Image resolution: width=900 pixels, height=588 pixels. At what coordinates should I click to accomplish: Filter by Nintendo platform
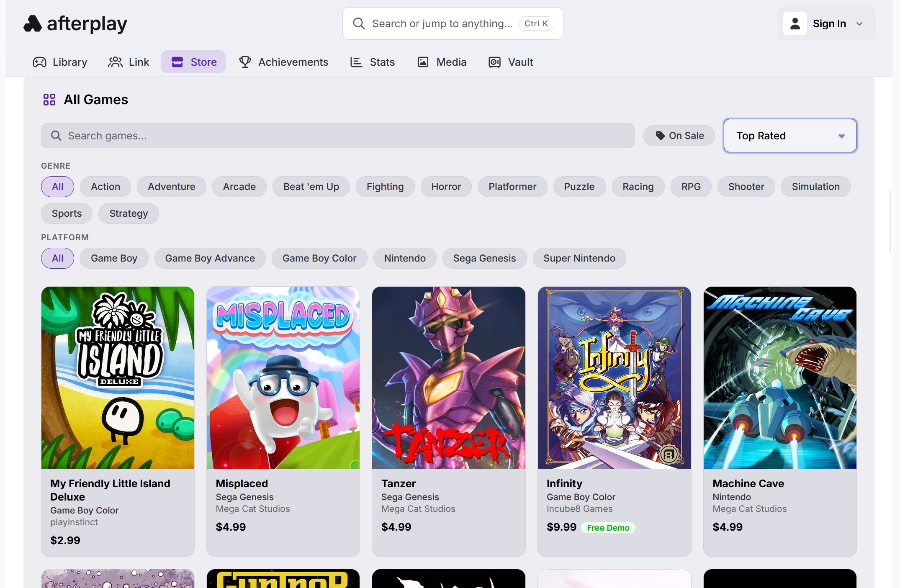(405, 258)
